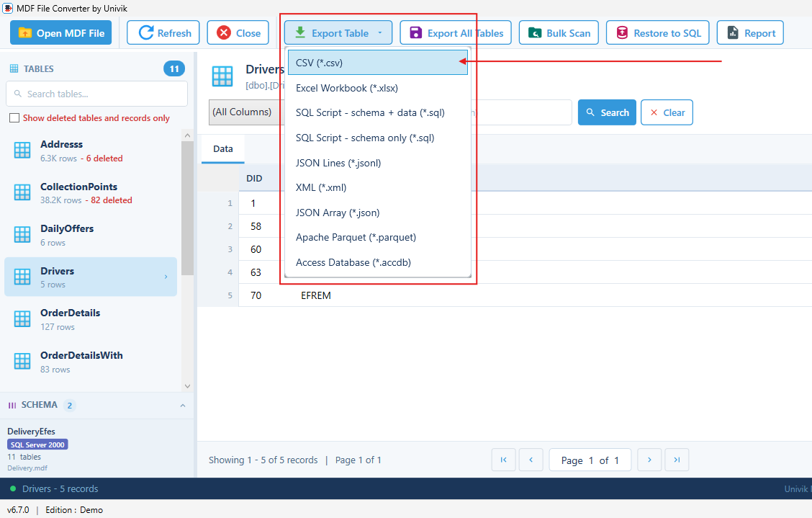Select Apache Parquet (*.parquet) export format

(x=377, y=238)
